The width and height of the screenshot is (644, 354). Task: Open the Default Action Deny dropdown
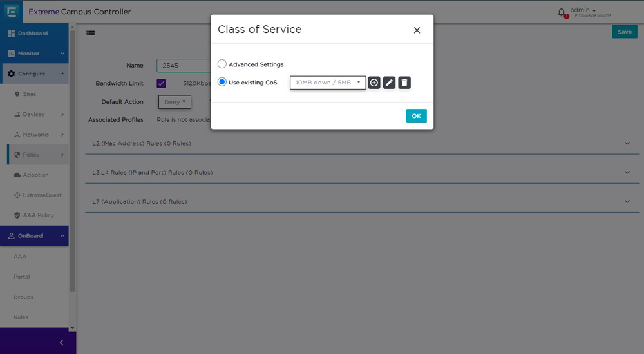click(x=175, y=102)
